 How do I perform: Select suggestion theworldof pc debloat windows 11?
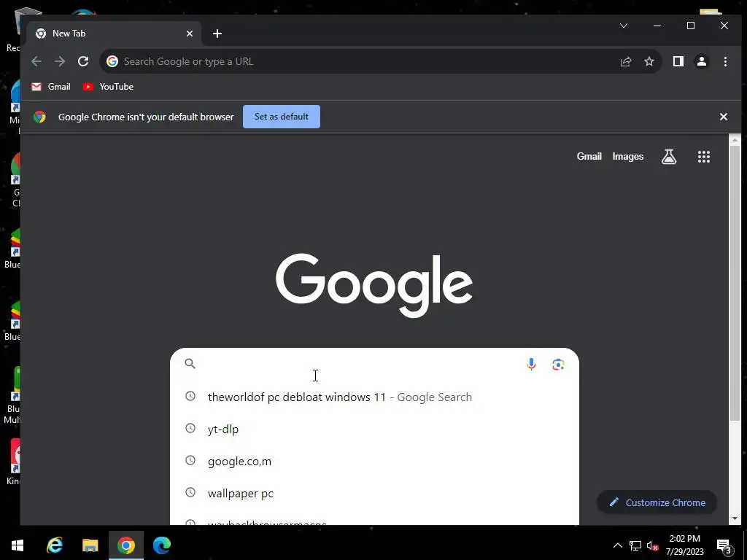(x=374, y=397)
